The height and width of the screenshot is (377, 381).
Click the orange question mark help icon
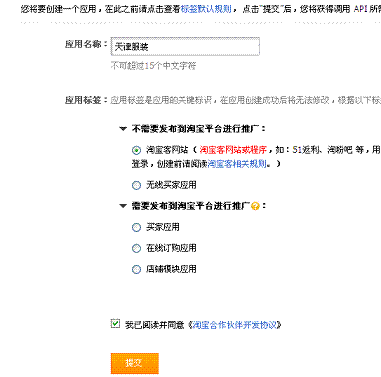pos(255,206)
